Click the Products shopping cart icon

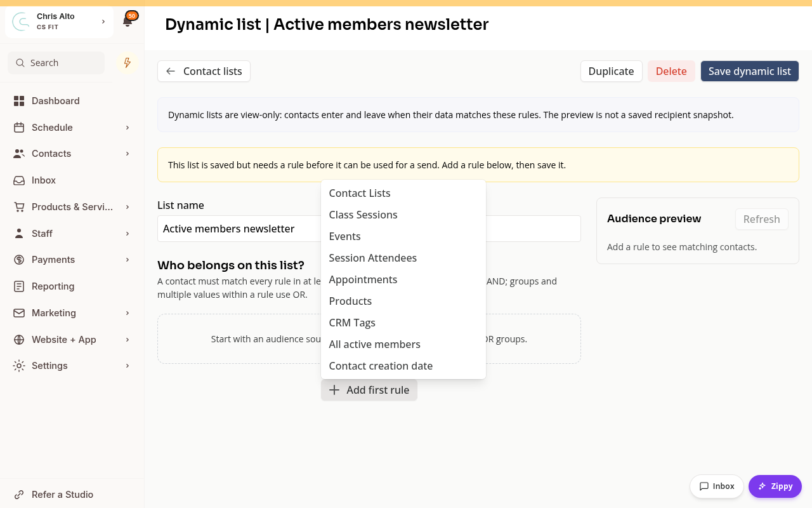[19, 207]
